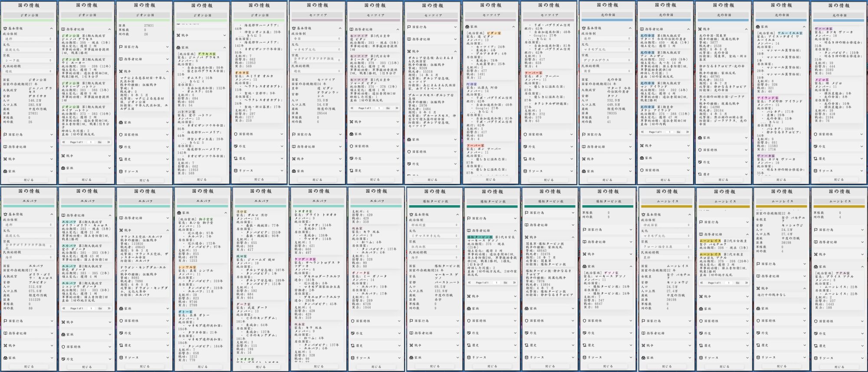The height and width of the screenshot is (372, 868).
Task: Click 国家行為 flag icon in 光の帝国 panel
Action: click(584, 135)
